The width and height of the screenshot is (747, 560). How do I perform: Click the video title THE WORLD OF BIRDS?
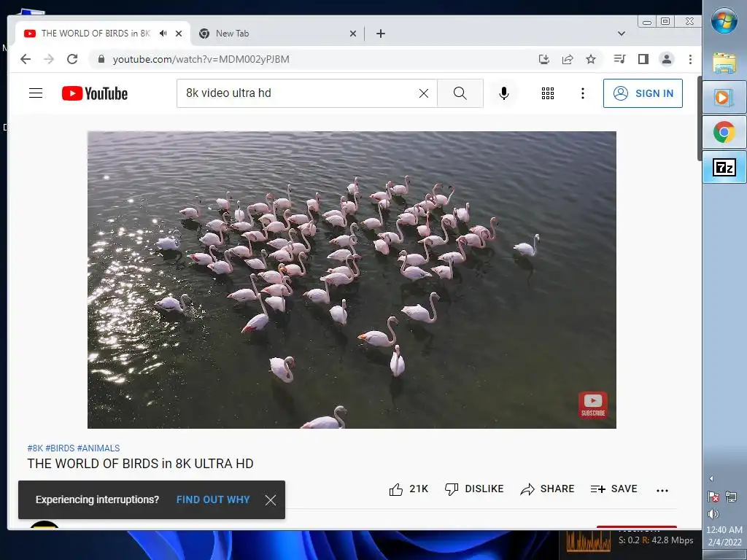point(140,463)
